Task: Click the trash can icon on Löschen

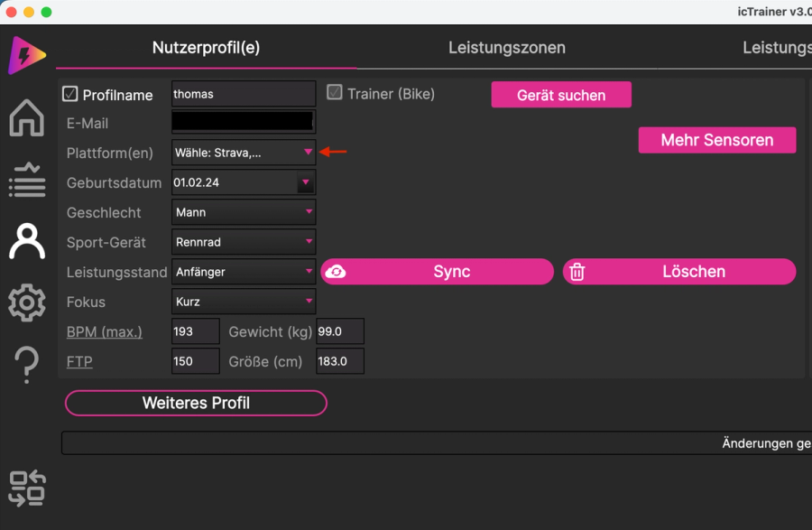Action: click(577, 272)
